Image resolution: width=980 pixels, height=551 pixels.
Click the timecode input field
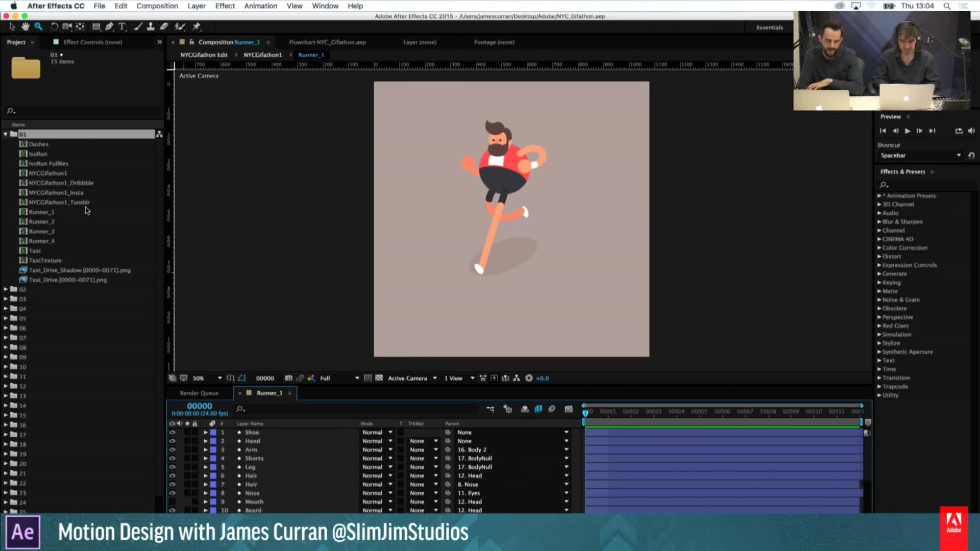(199, 405)
